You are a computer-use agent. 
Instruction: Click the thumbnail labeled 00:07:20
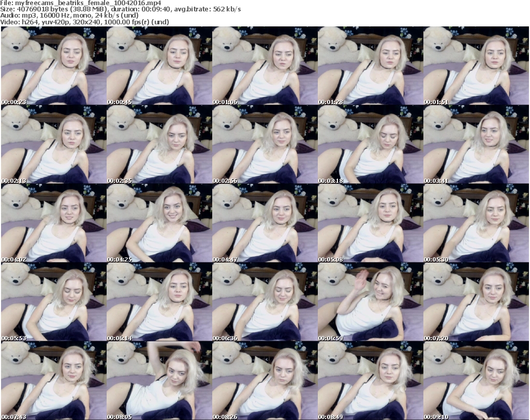(x=476, y=302)
